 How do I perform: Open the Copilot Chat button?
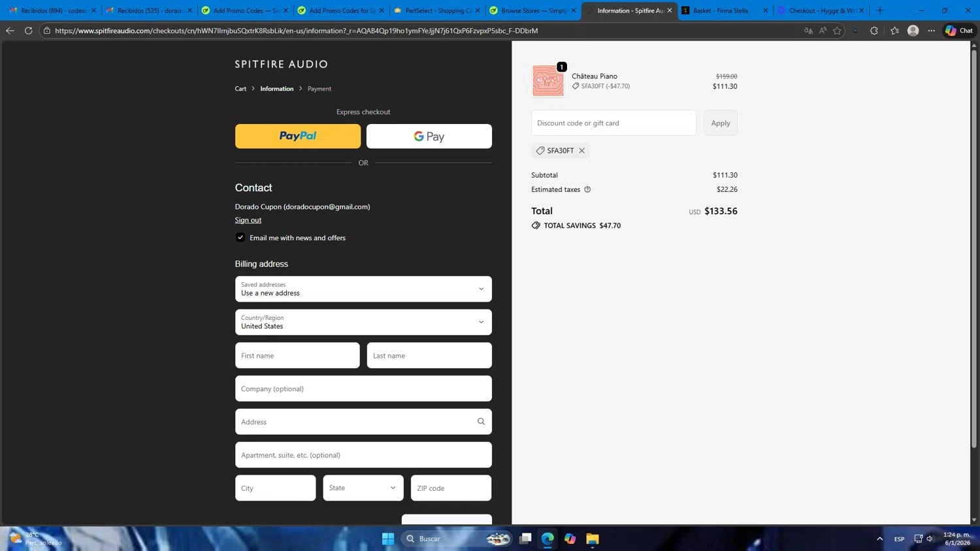(x=959, y=31)
